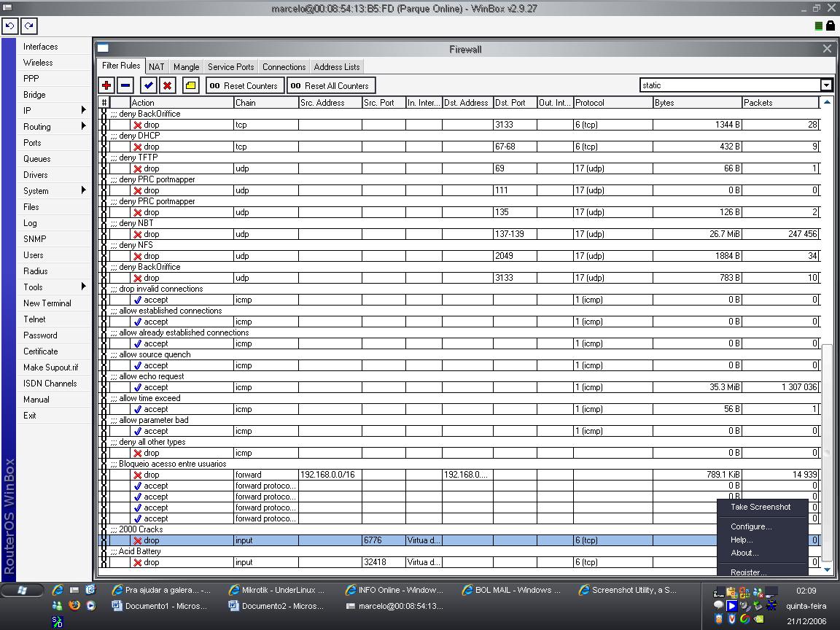The width and height of the screenshot is (840, 630).
Task: Select the drop rule for Dst. Port 137-139
Action: (x=459, y=234)
